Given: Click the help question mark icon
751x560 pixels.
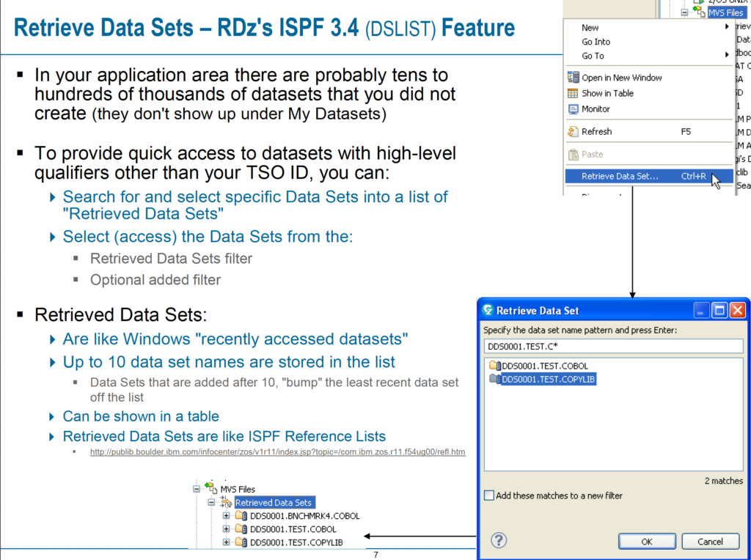Looking at the screenshot, I should click(x=499, y=541).
